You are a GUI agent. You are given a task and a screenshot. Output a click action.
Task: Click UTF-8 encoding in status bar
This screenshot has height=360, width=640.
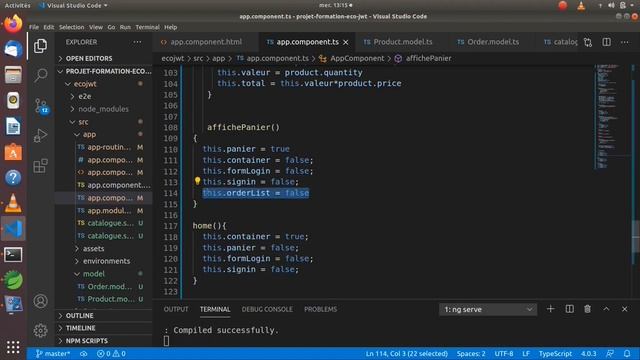pos(504,353)
